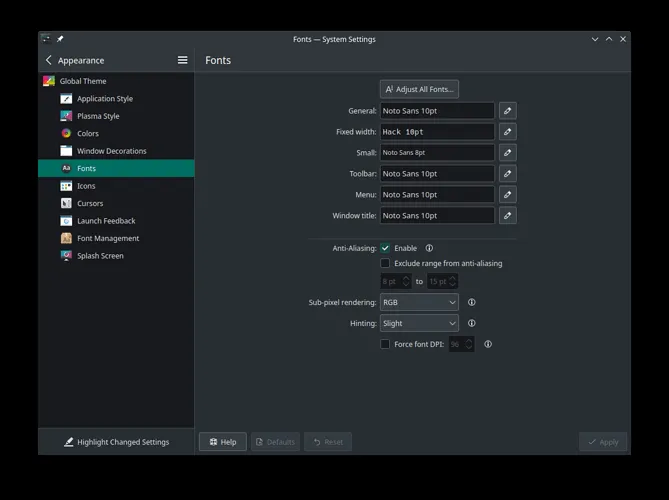This screenshot has height=500, width=669.
Task: Click the Toolbar font text field
Action: (x=437, y=174)
